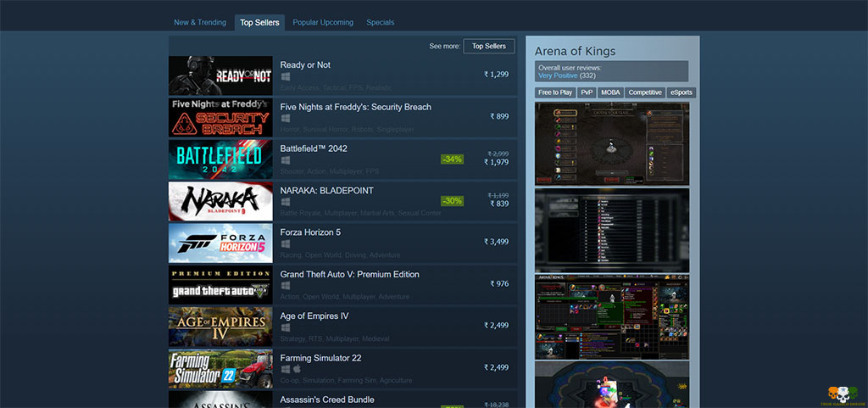Click the MOBA tag button
This screenshot has width=868, height=408.
610,92
